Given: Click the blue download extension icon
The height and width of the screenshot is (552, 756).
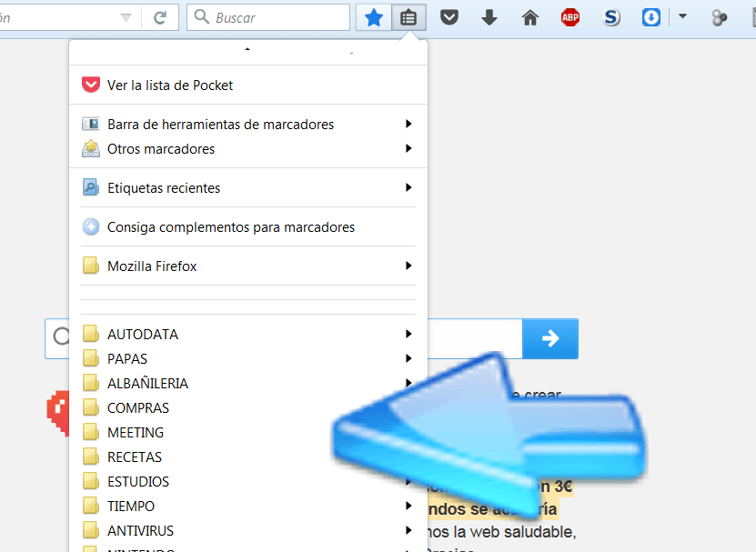Looking at the screenshot, I should (x=651, y=18).
